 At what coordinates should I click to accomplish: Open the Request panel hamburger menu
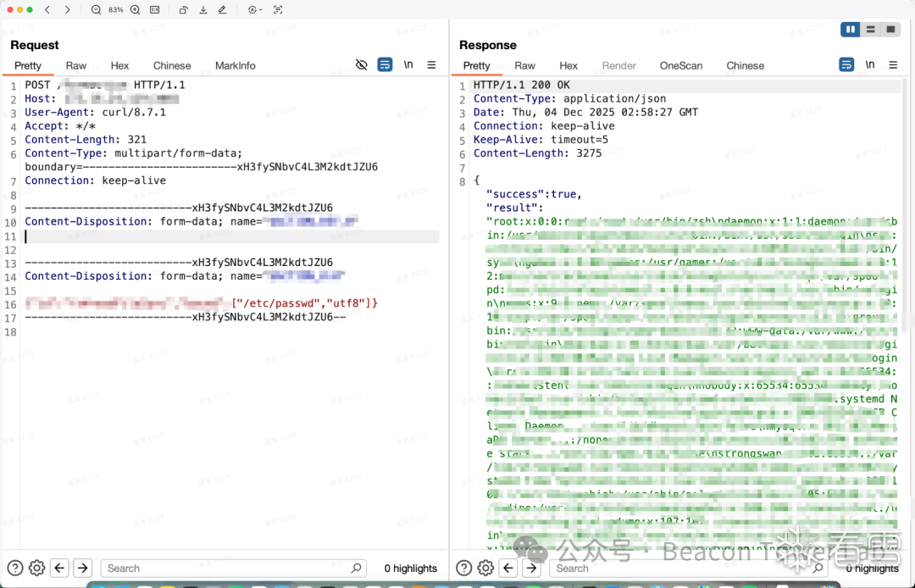(432, 64)
